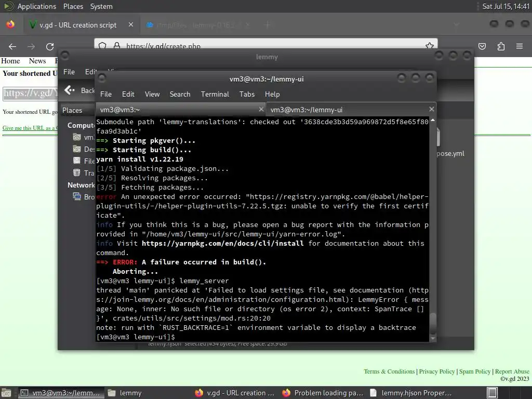Viewport: 532px width, 399px height.
Task: Switch to the vm3@vm3:~ terminal tab
Action: click(181, 110)
